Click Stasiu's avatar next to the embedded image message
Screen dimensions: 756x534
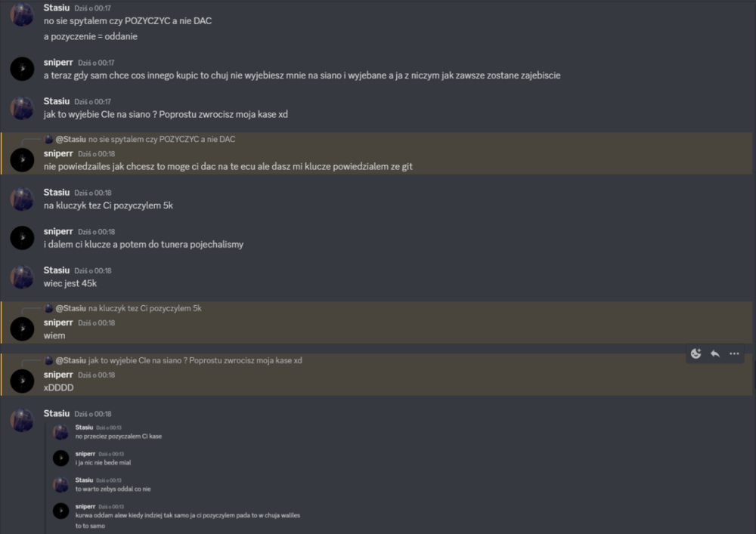pyautogui.click(x=22, y=420)
